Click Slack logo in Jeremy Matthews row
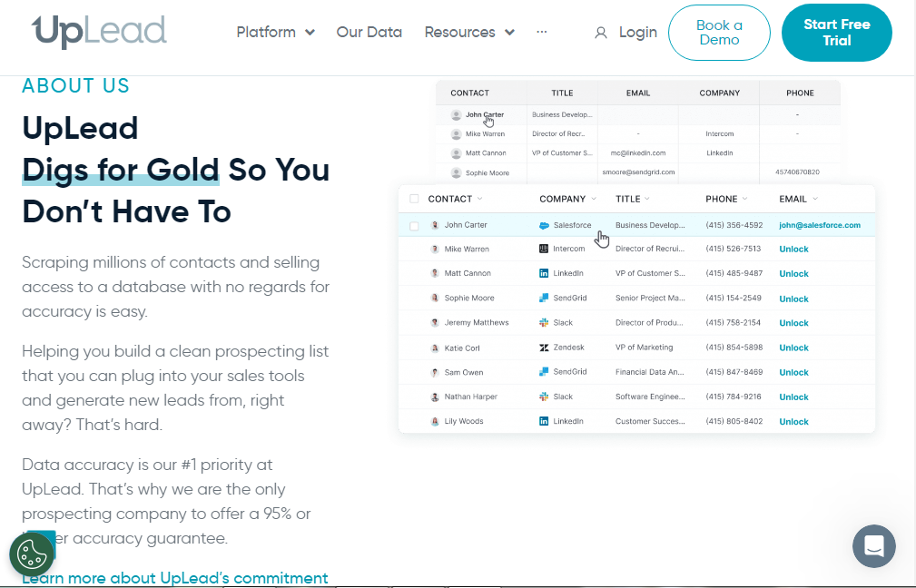Viewport: 916px width, 588px height. coord(544,322)
